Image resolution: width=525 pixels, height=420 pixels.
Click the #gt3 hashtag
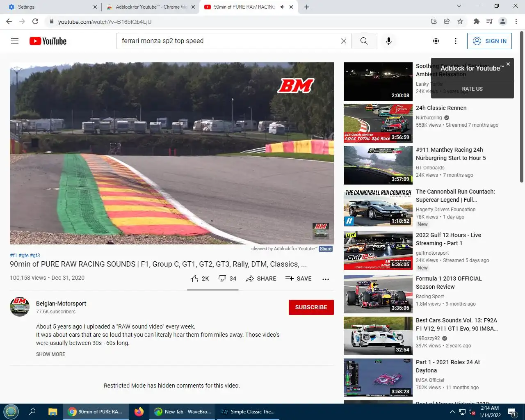[35, 255]
